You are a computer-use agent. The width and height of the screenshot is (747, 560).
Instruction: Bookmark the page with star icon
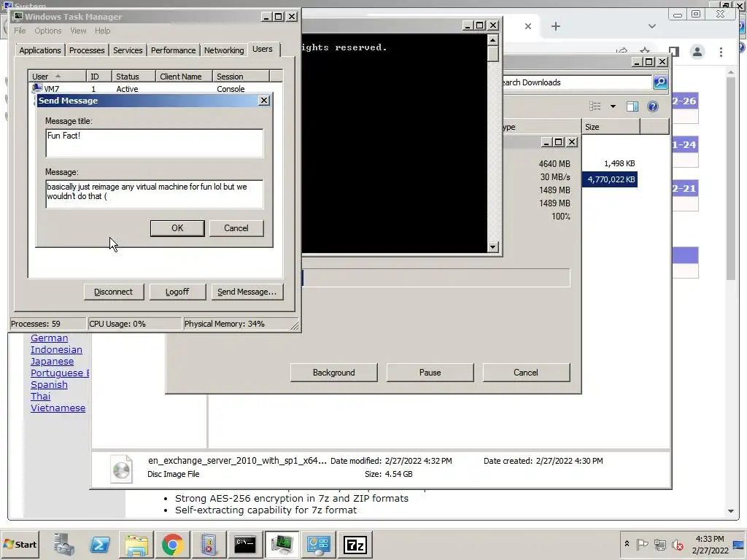pos(645,51)
